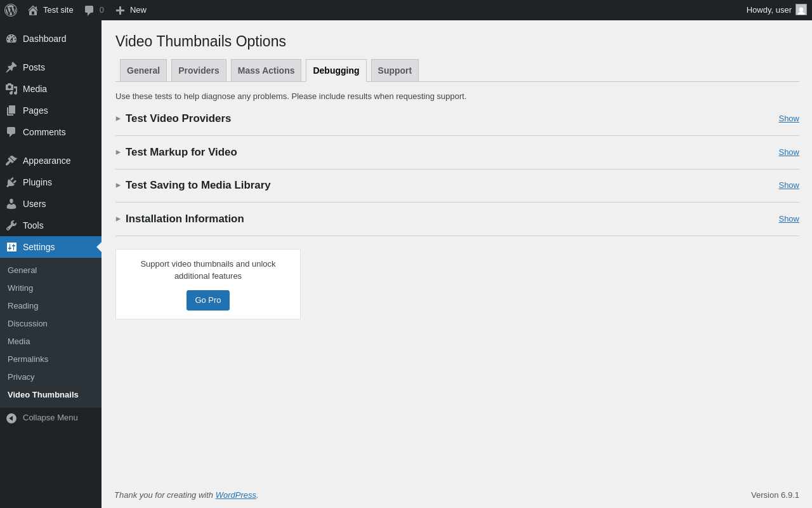Screen dimensions: 812x508
Task: Expand Test Saving to Media Library triangle
Action: pyautogui.click(x=118, y=185)
